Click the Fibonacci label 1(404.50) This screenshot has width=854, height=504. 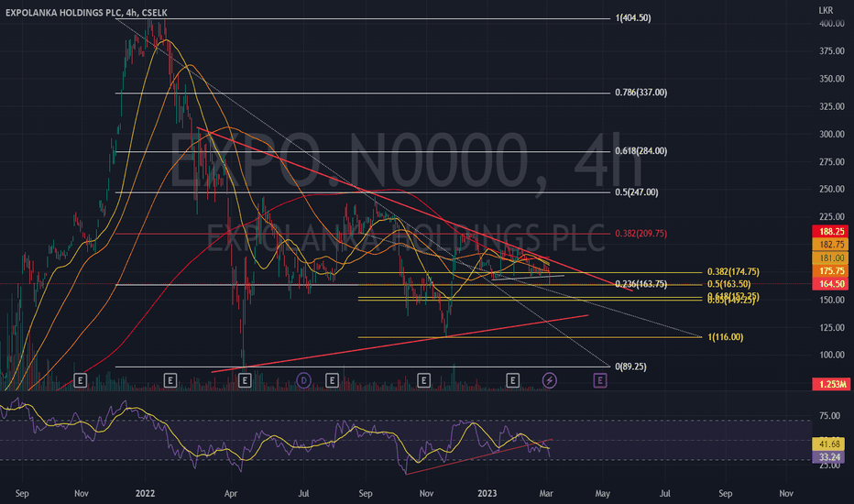[633, 18]
